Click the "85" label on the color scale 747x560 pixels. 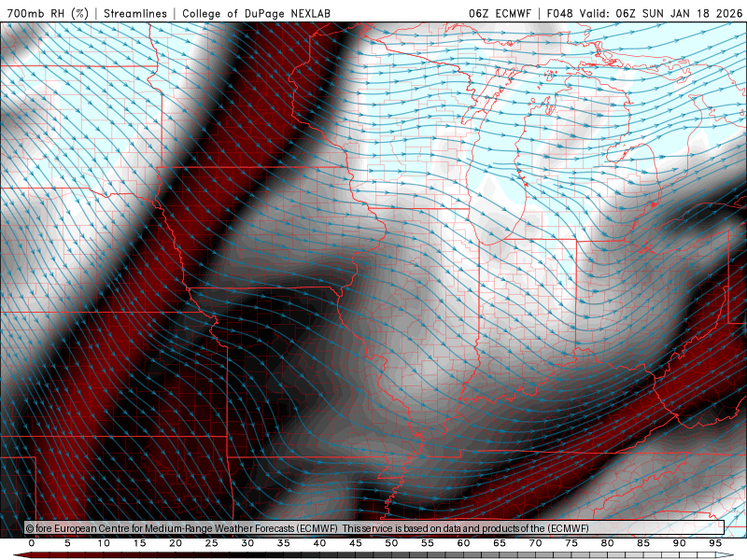[x=643, y=543]
